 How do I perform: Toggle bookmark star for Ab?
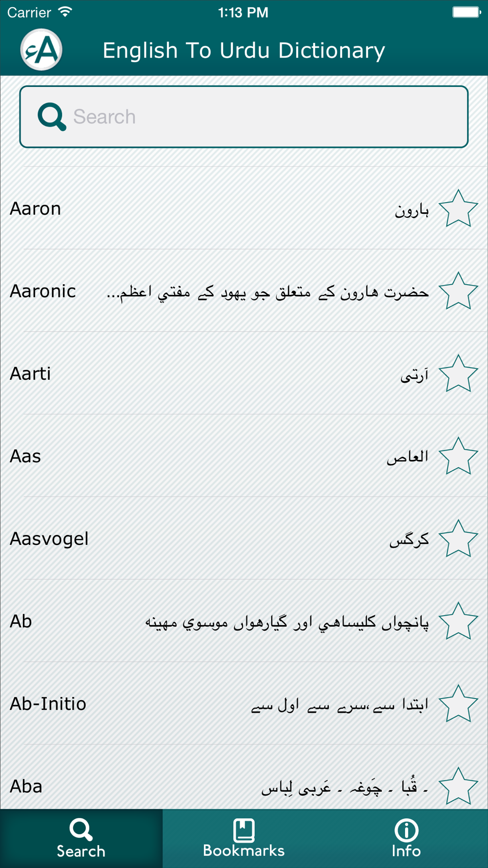coord(458,621)
